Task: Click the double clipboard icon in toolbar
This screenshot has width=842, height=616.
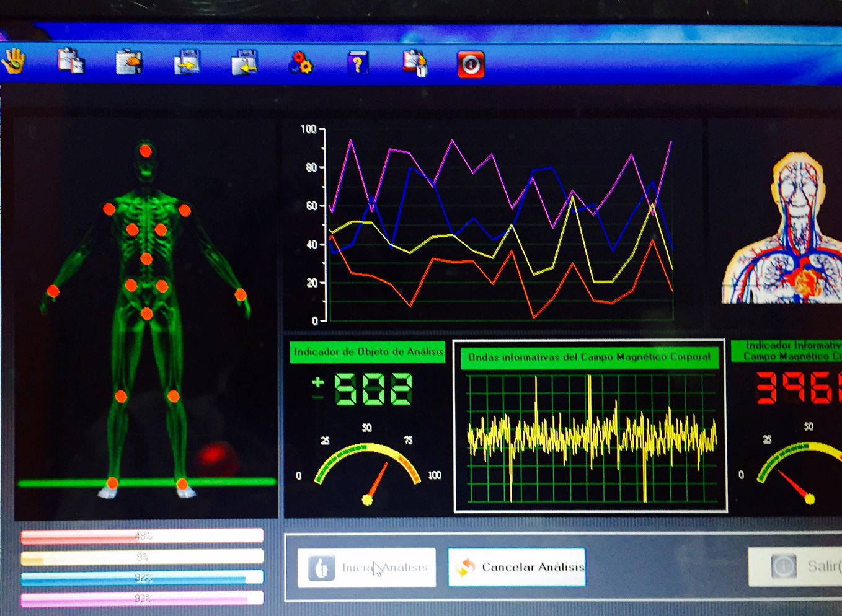Action: tap(71, 61)
